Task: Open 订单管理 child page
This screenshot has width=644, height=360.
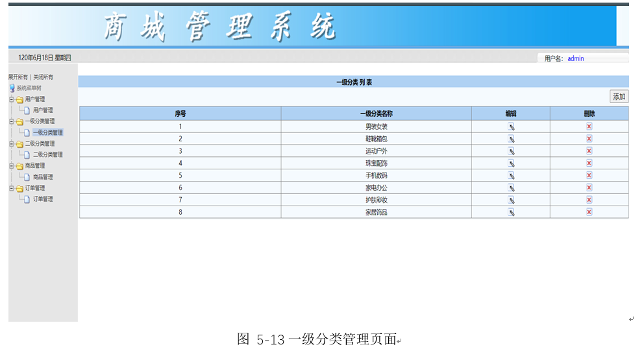Action: coord(43,198)
